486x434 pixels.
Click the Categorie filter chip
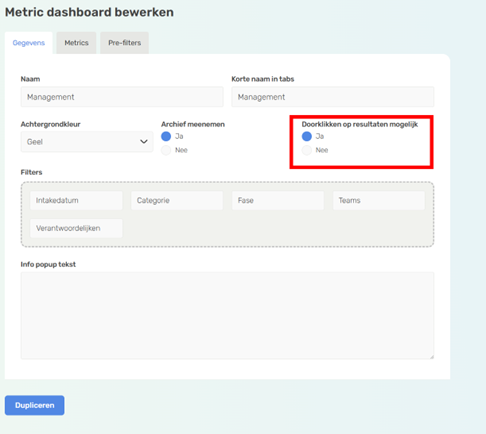pos(177,200)
